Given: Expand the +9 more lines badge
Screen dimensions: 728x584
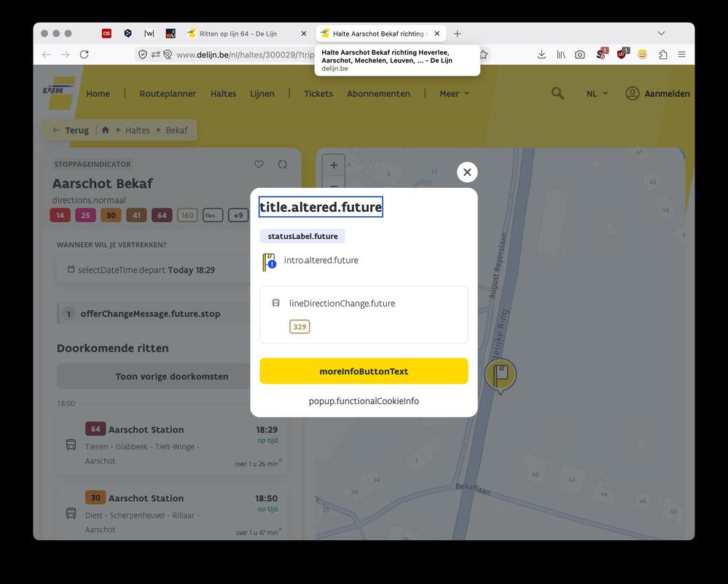Looking at the screenshot, I should coord(238,216).
